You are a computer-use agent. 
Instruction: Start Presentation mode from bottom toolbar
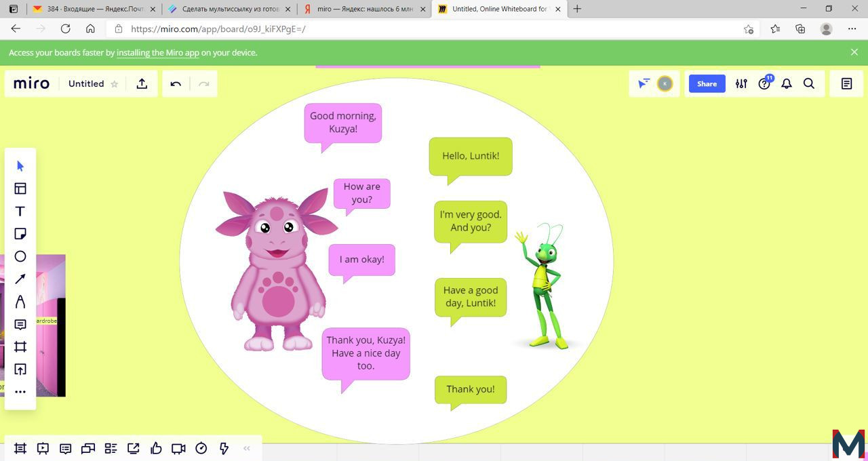[43, 448]
